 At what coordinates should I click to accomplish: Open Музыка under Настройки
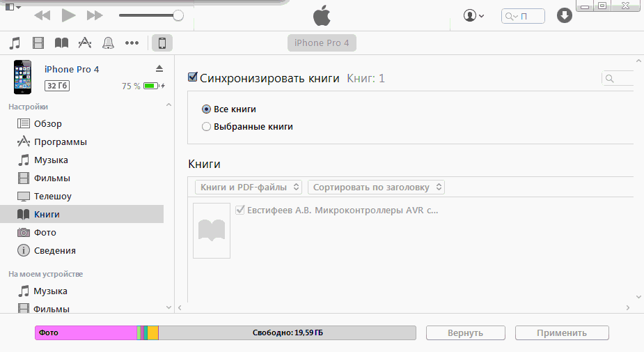click(x=82, y=160)
